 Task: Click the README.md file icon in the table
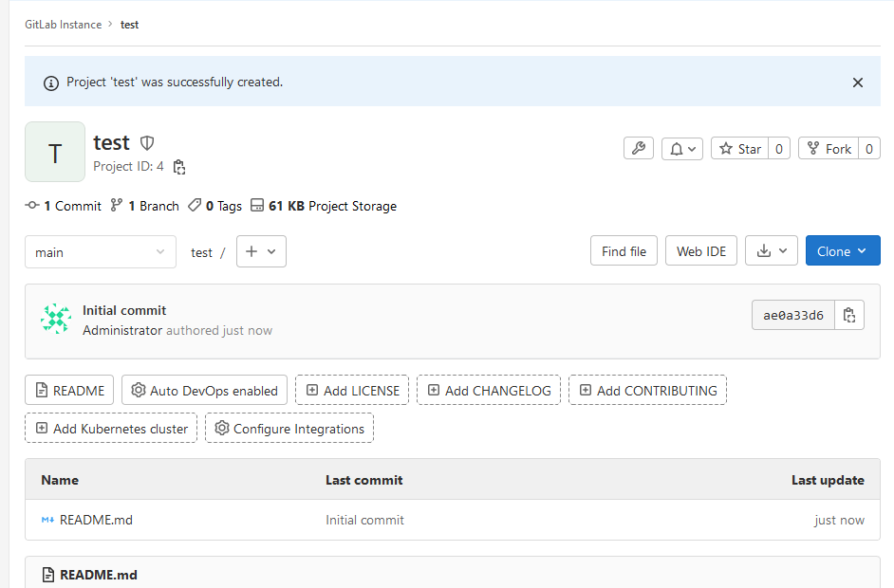coord(46,520)
